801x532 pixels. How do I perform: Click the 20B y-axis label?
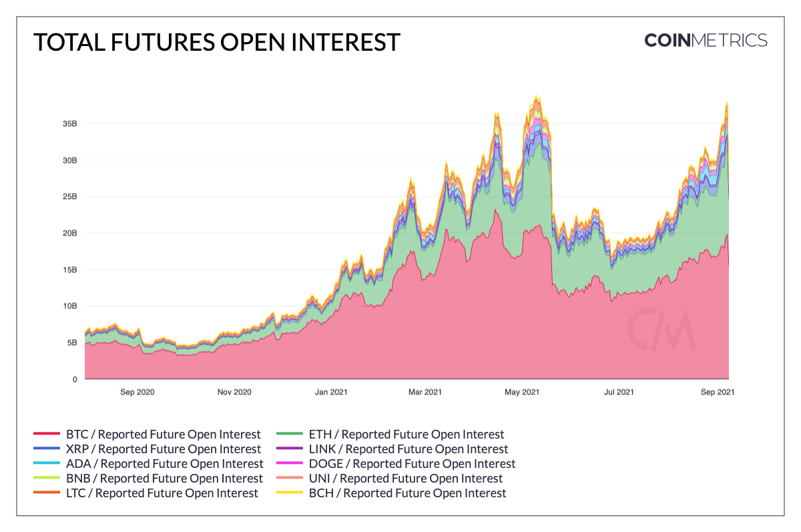point(70,234)
